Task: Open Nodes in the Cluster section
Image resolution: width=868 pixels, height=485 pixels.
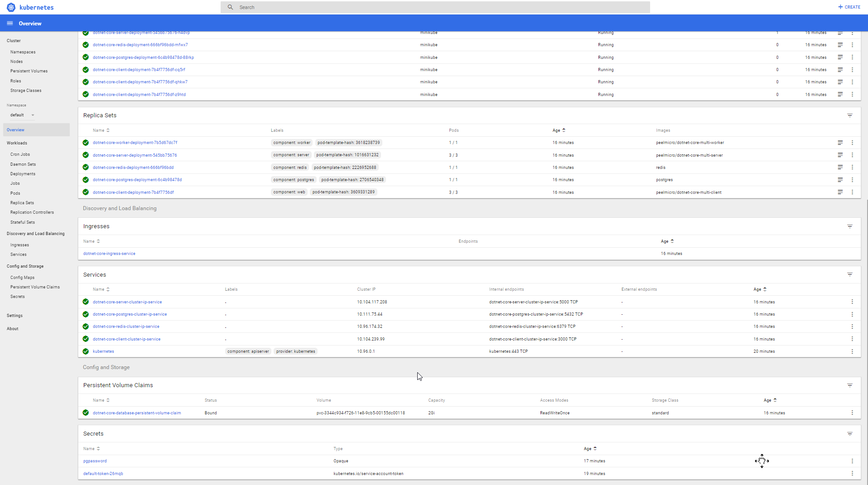Action: click(16, 62)
